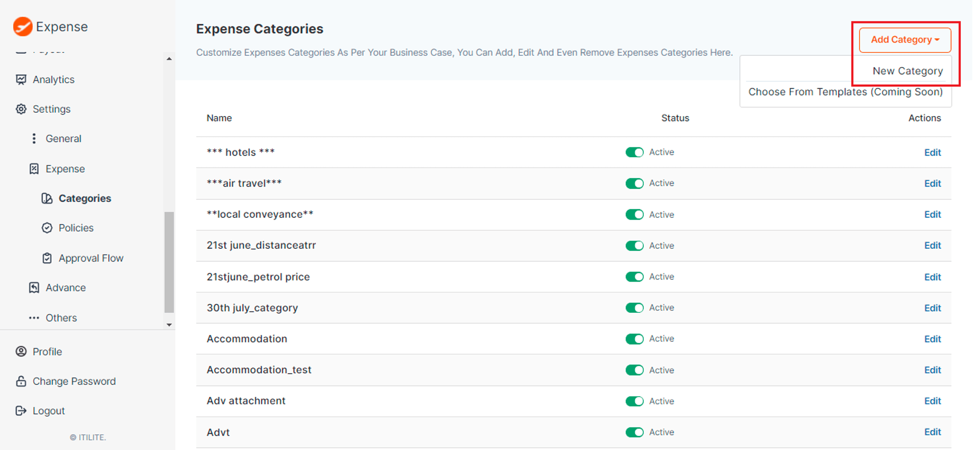The width and height of the screenshot is (980, 450).
Task: Click the Advance sidebar icon
Action: 34,287
